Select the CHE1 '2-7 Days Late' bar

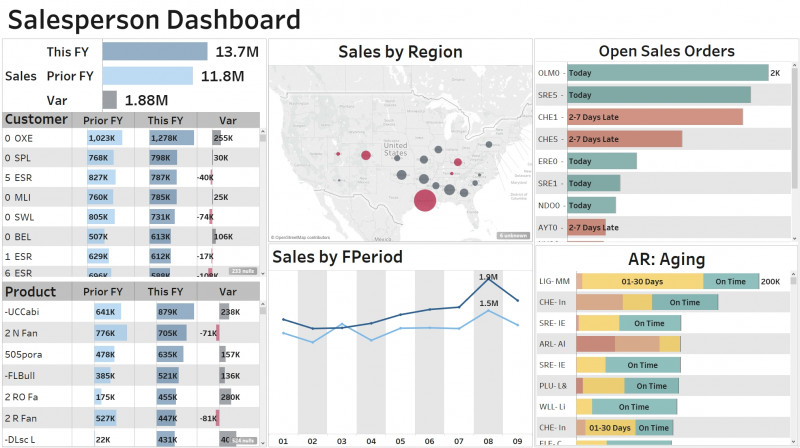[x=655, y=117]
